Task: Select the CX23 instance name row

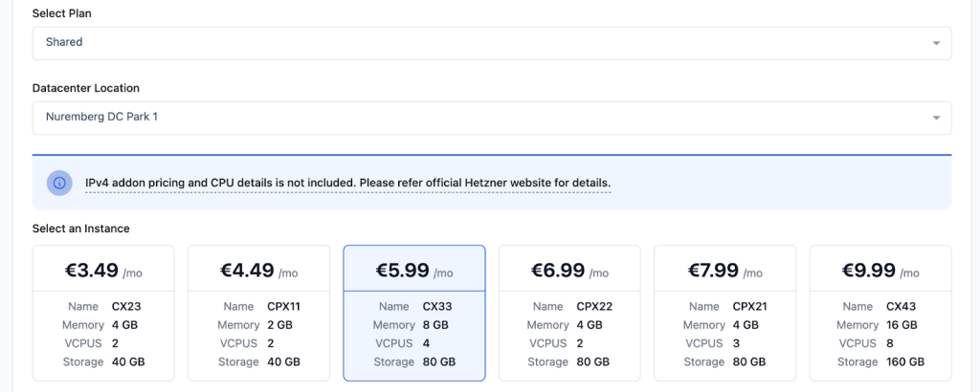Action: click(103, 307)
